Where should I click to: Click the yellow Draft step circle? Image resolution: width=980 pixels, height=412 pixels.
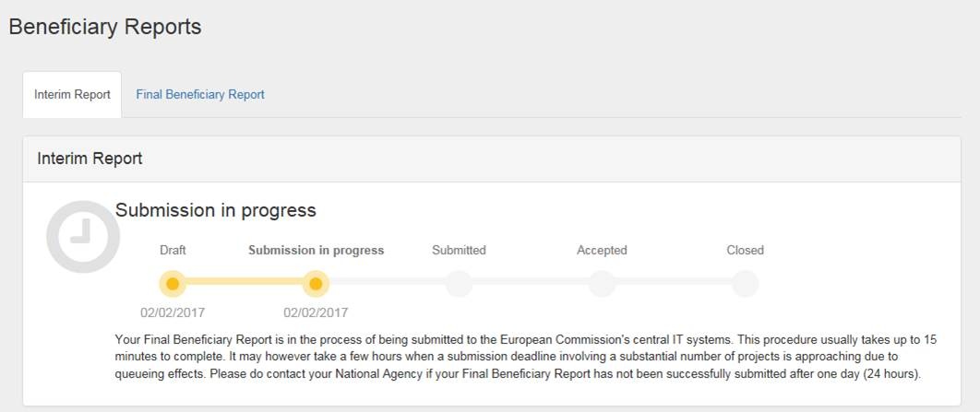click(x=173, y=284)
